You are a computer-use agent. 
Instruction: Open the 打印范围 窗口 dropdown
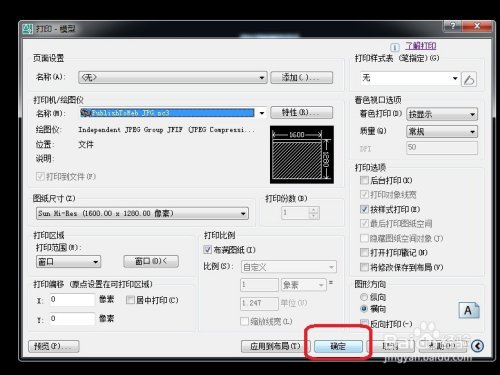pyautogui.click(x=68, y=262)
